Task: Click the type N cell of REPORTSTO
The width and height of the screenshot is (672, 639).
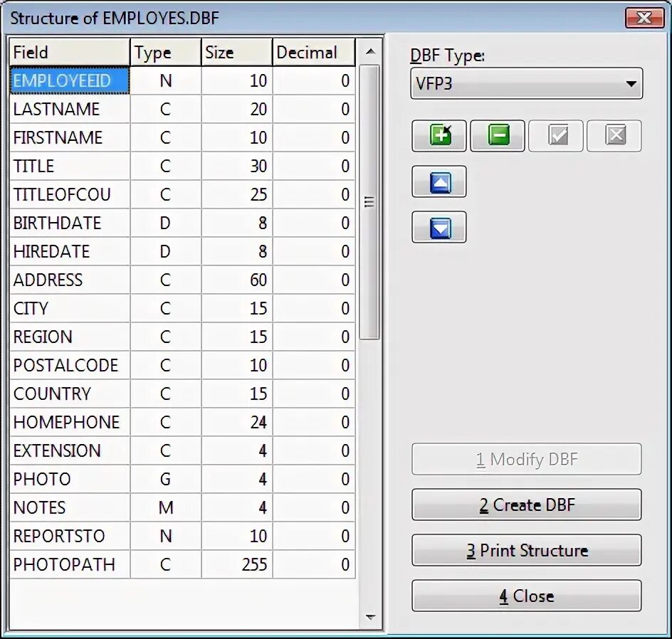Action: [165, 536]
